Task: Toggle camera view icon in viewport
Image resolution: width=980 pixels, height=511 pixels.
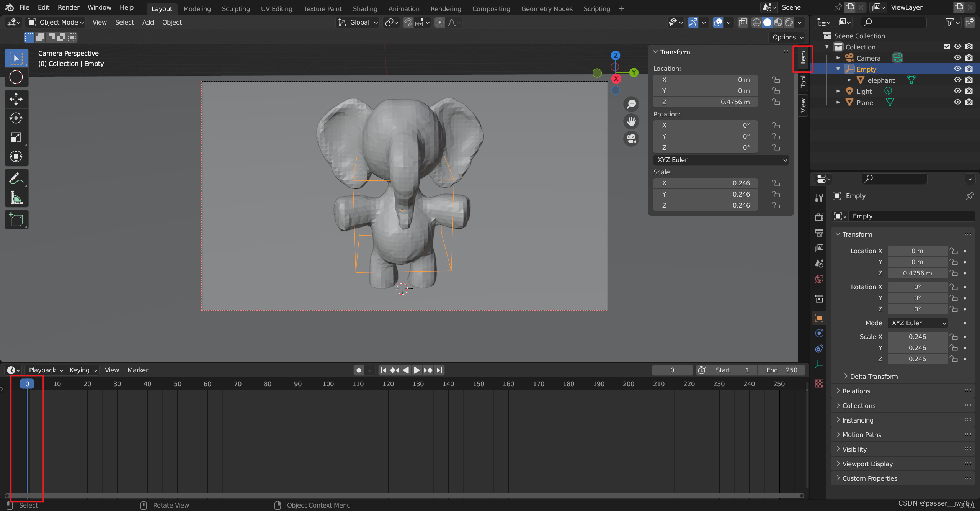Action: [x=631, y=138]
